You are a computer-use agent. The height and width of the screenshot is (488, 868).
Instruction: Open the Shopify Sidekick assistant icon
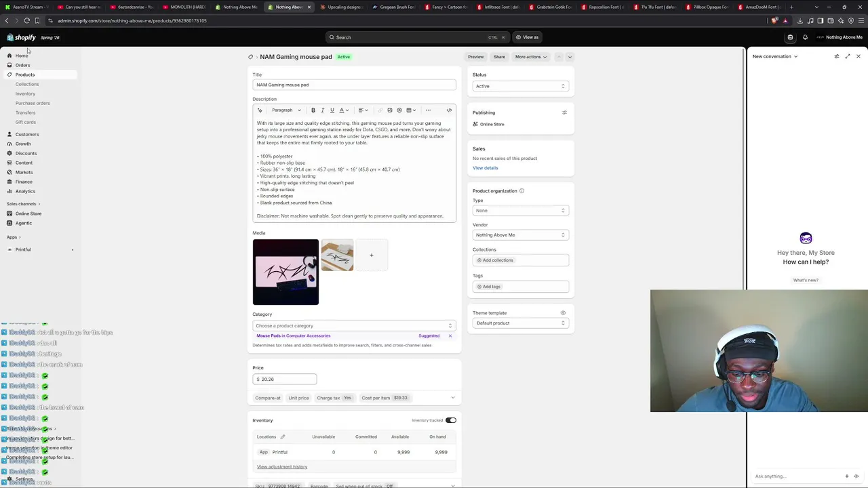(790, 37)
